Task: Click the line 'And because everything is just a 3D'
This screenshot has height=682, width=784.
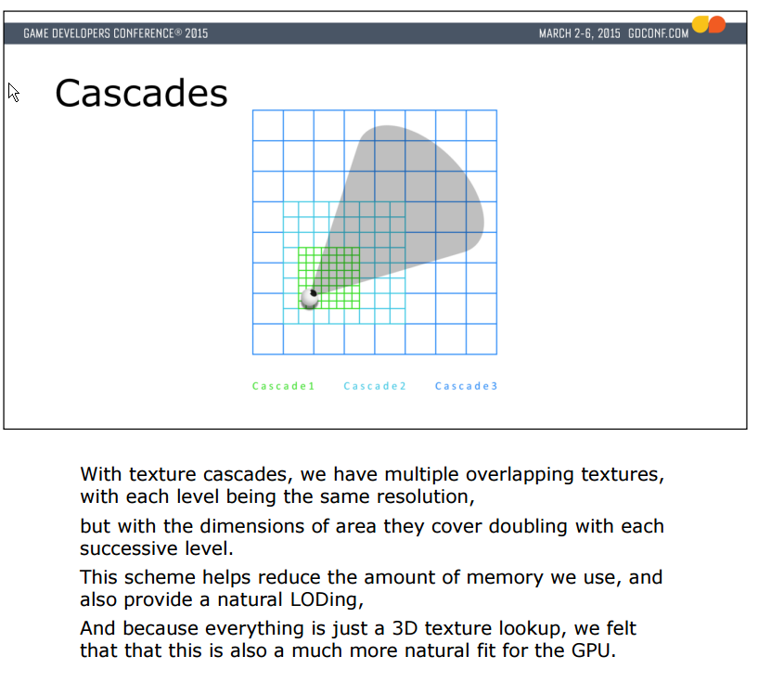Action: (x=358, y=628)
